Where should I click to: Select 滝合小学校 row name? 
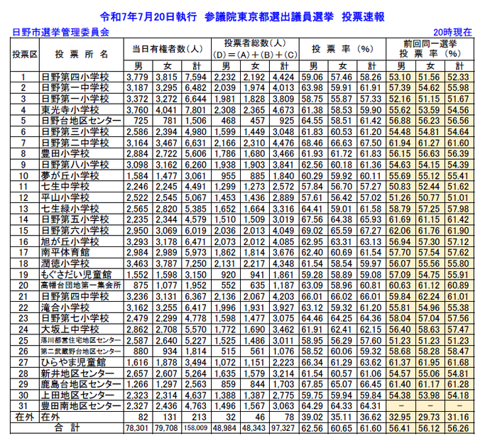click(65, 307)
